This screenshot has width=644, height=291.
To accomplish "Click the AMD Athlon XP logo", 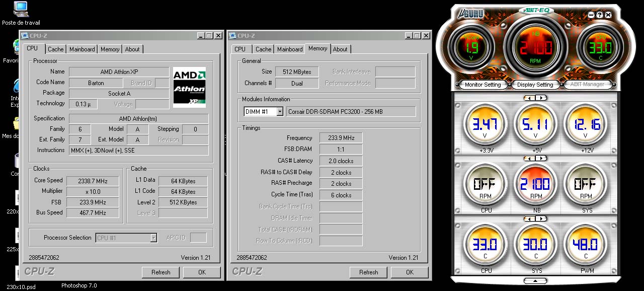I will [x=189, y=87].
